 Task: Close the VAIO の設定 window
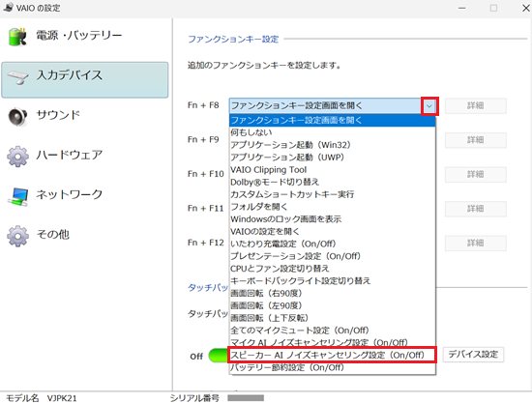pos(525,8)
